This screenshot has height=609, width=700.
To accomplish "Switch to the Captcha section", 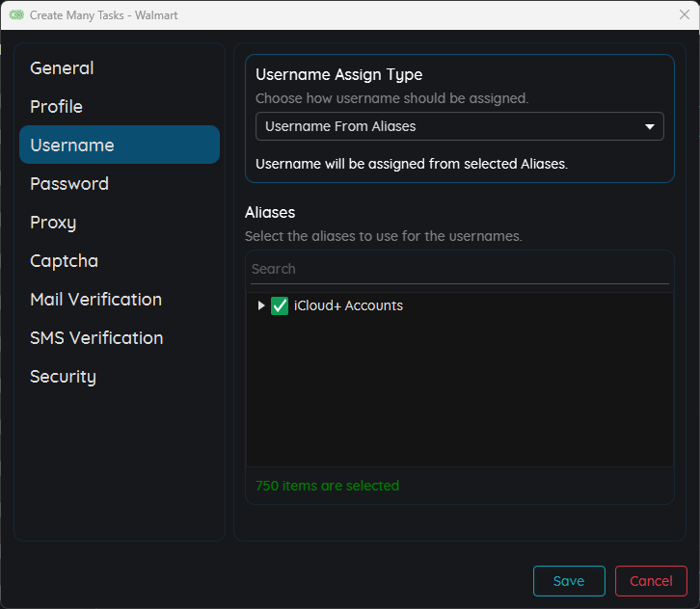I will [x=64, y=261].
